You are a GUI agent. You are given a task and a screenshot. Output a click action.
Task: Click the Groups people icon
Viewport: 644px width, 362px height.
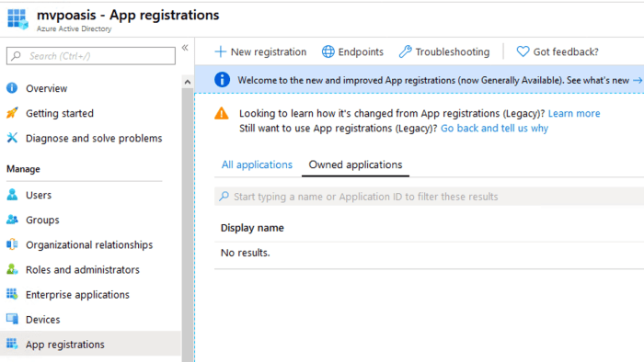(x=12, y=220)
